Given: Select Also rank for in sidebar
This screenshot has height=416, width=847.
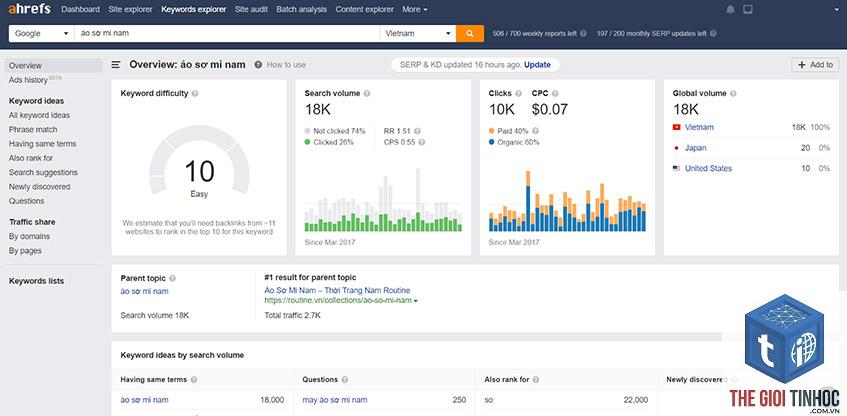Looking at the screenshot, I should click(31, 158).
